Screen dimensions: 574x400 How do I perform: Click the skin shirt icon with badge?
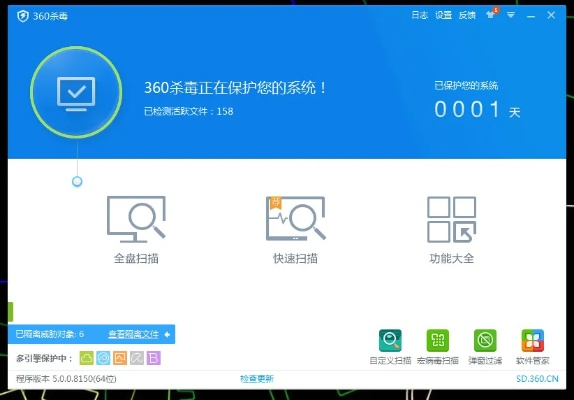click(x=492, y=14)
